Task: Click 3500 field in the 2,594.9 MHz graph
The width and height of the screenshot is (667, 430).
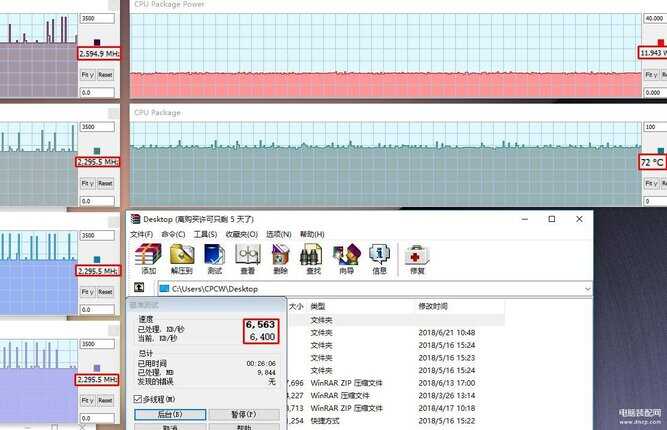Action: click(x=97, y=18)
